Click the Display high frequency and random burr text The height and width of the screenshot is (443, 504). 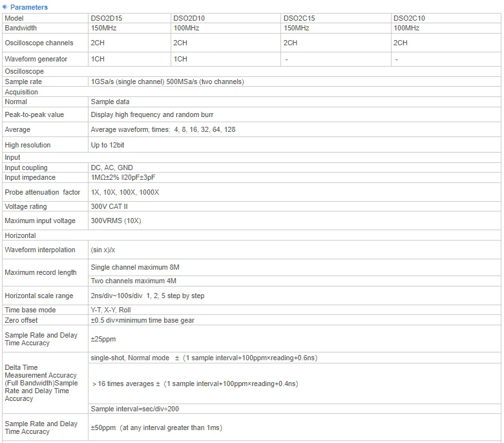pyautogui.click(x=152, y=114)
